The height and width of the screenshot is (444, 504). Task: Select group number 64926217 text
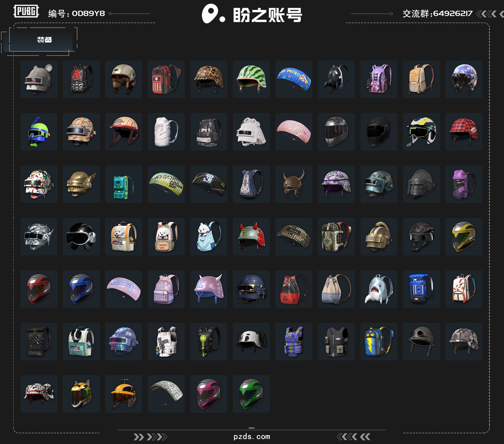[453, 13]
